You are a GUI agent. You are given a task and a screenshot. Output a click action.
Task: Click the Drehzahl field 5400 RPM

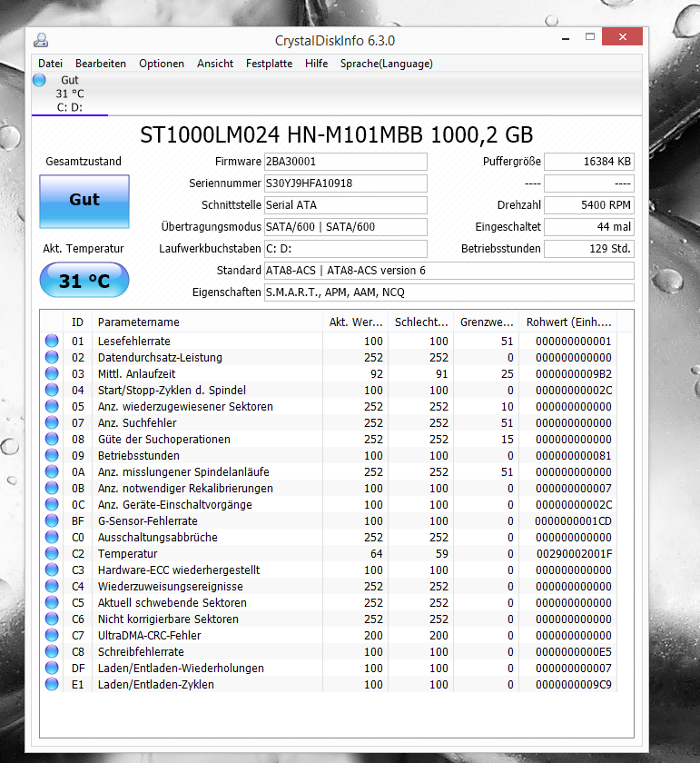pos(589,205)
